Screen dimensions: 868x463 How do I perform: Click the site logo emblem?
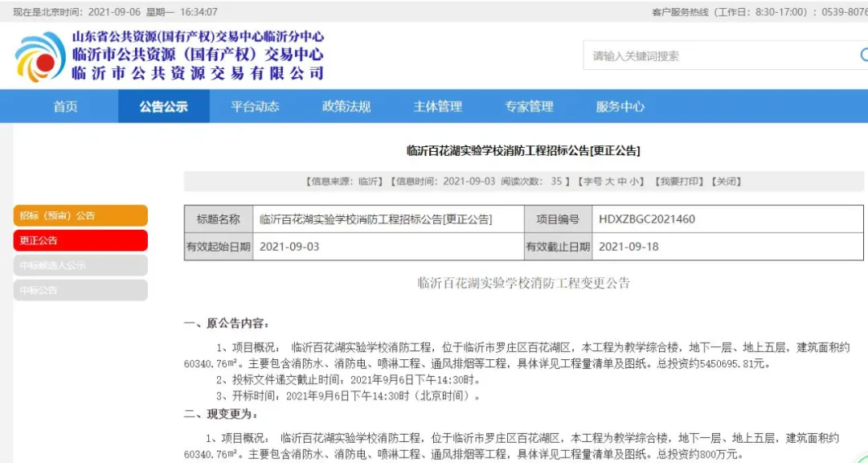40,56
